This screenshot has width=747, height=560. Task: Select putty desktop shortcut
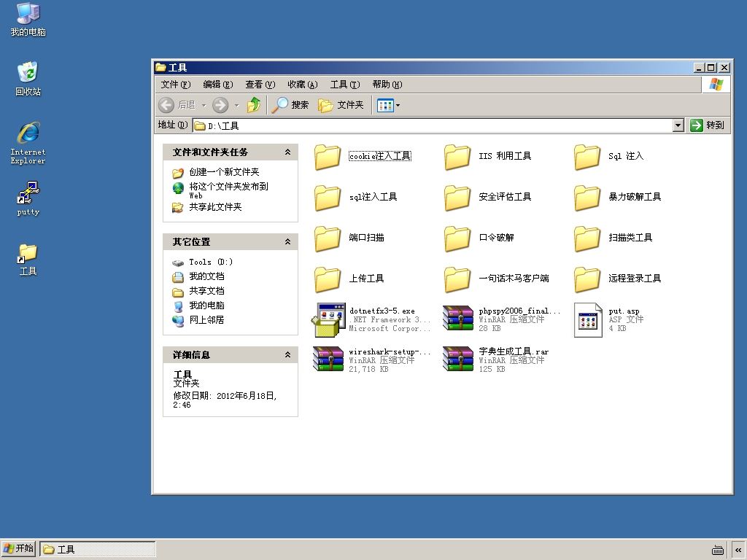click(28, 198)
